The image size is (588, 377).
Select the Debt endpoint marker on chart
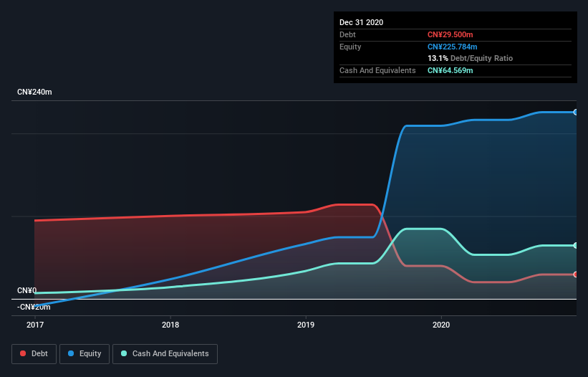point(576,275)
